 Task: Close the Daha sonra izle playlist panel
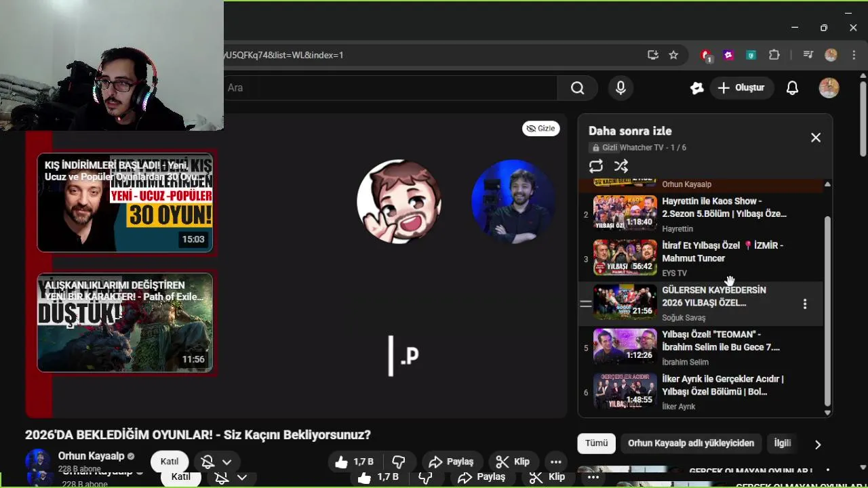point(816,138)
